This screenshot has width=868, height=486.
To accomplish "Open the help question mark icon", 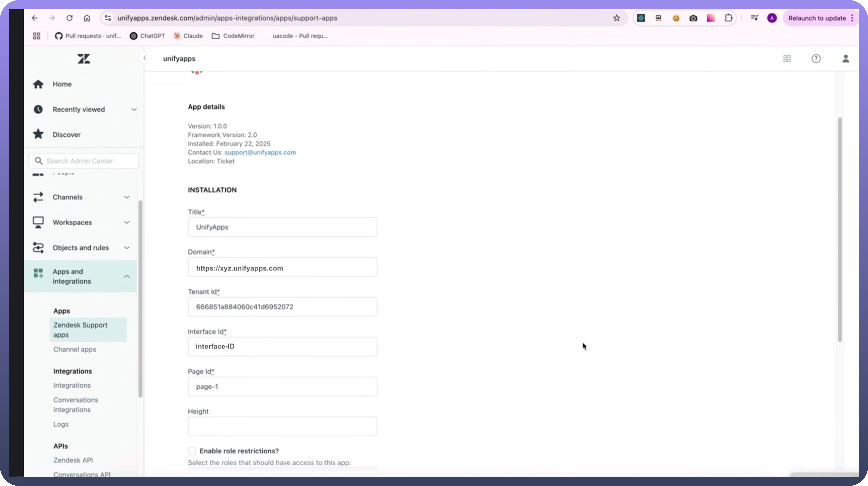I will [816, 59].
